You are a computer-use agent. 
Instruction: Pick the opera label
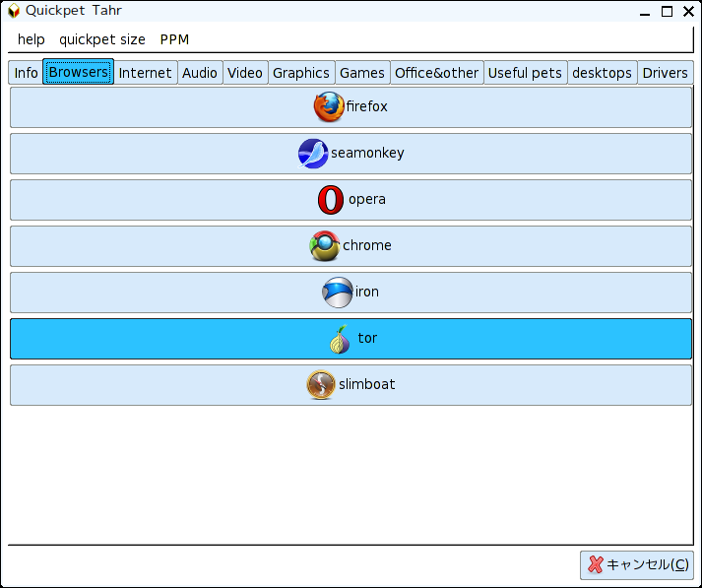click(367, 199)
